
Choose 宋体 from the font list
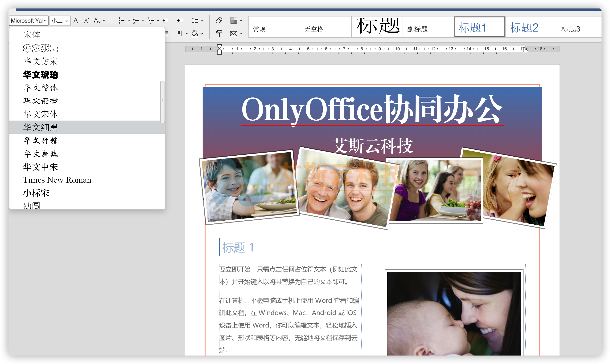coord(87,35)
